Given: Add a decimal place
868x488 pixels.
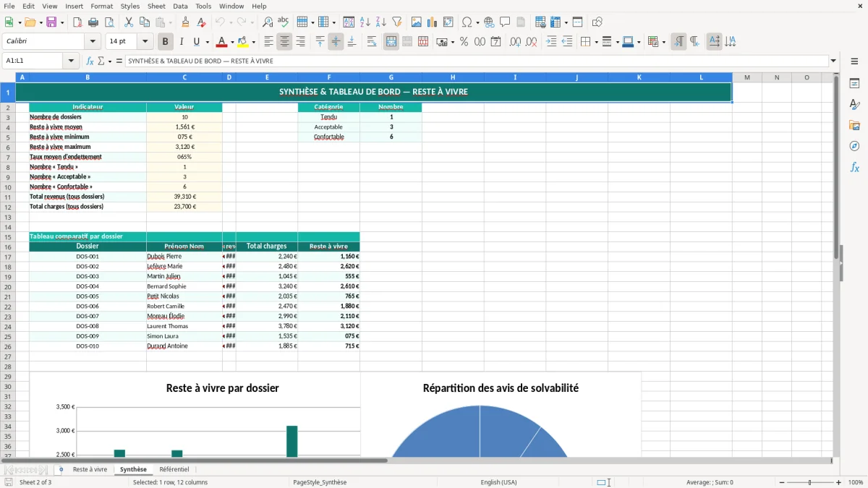Looking at the screenshot, I should (515, 42).
